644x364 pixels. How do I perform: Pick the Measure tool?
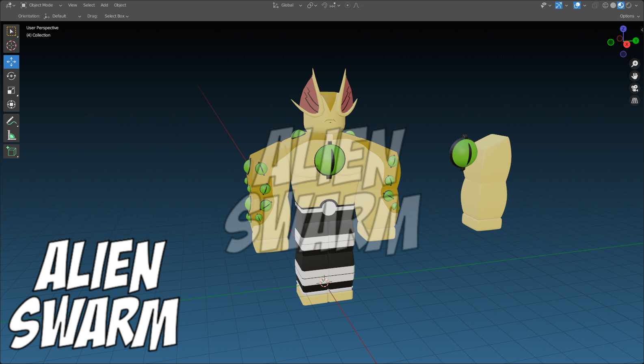pyautogui.click(x=11, y=135)
